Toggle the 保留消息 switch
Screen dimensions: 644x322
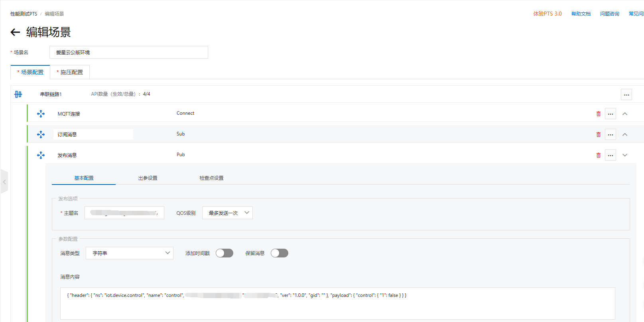point(280,253)
